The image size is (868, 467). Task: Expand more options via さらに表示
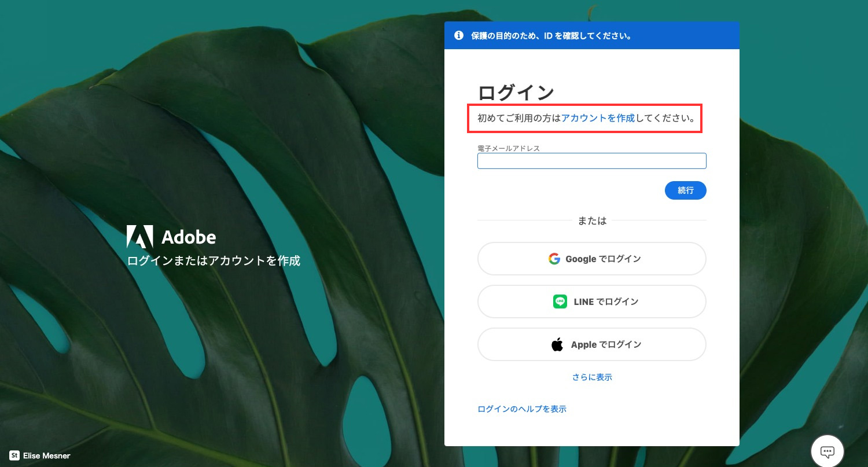592,377
